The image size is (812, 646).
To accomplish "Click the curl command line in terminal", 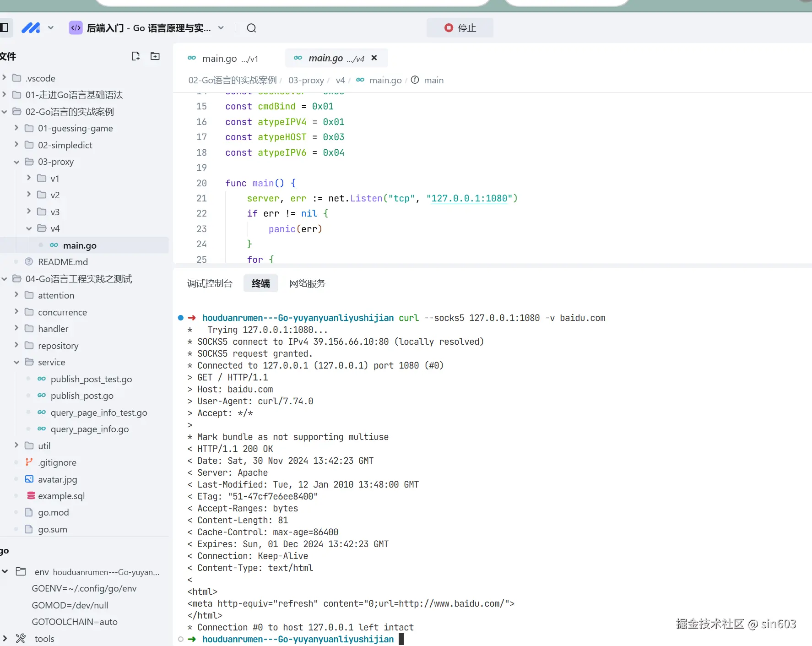I will [x=502, y=318].
